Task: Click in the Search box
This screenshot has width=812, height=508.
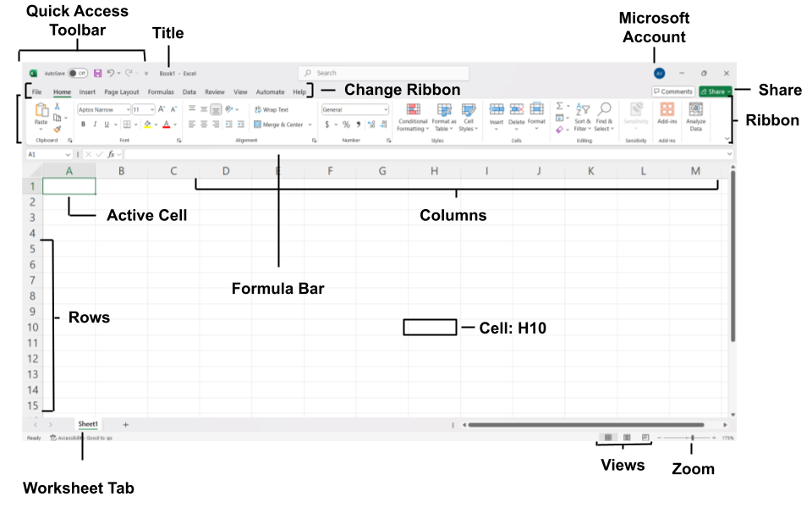Action: 385,74
